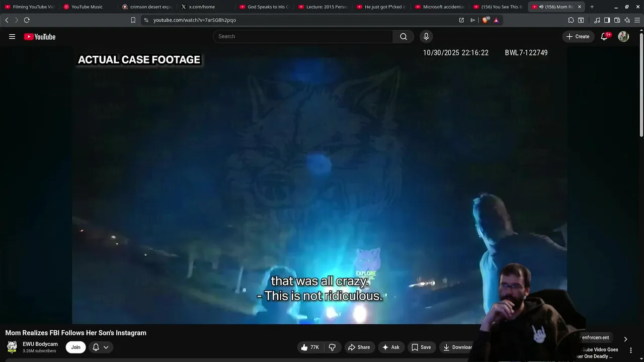The height and width of the screenshot is (362, 644).
Task: Open Leo AI sparkle icon
Action: click(x=627, y=20)
